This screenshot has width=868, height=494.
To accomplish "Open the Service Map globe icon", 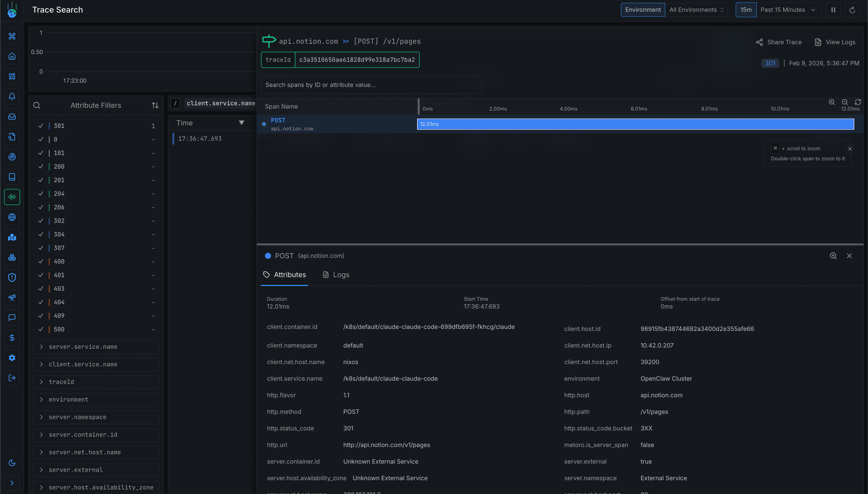I will (12, 217).
